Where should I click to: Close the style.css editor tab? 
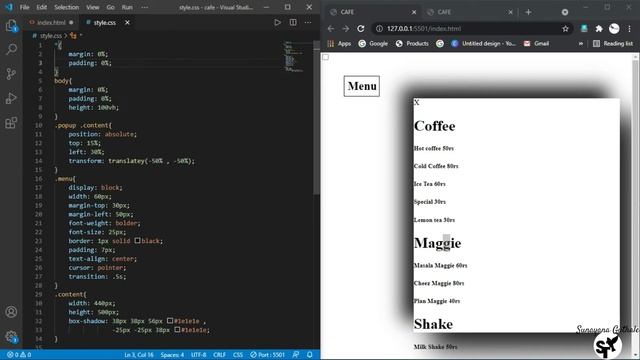click(x=127, y=22)
